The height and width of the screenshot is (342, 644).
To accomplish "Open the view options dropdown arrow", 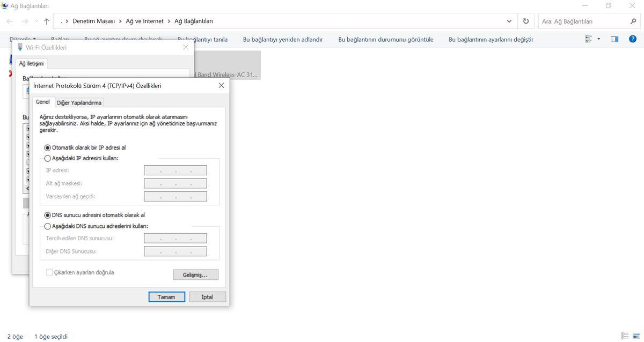I will point(598,39).
